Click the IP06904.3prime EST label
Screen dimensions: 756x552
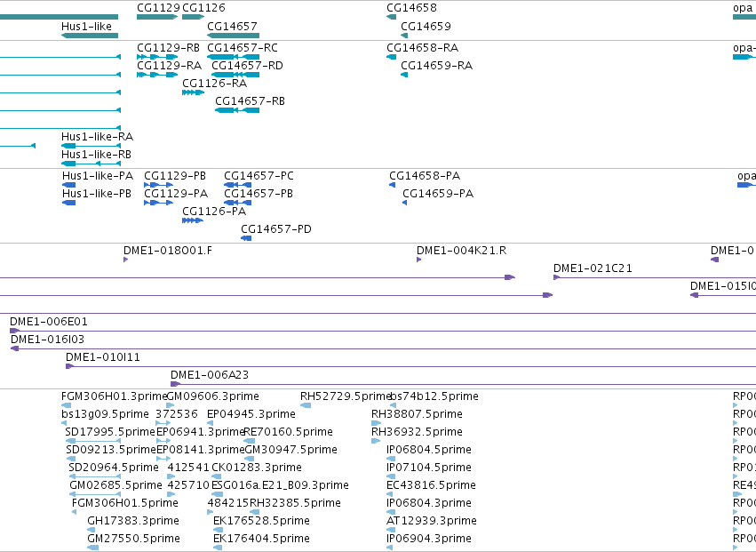(x=428, y=539)
